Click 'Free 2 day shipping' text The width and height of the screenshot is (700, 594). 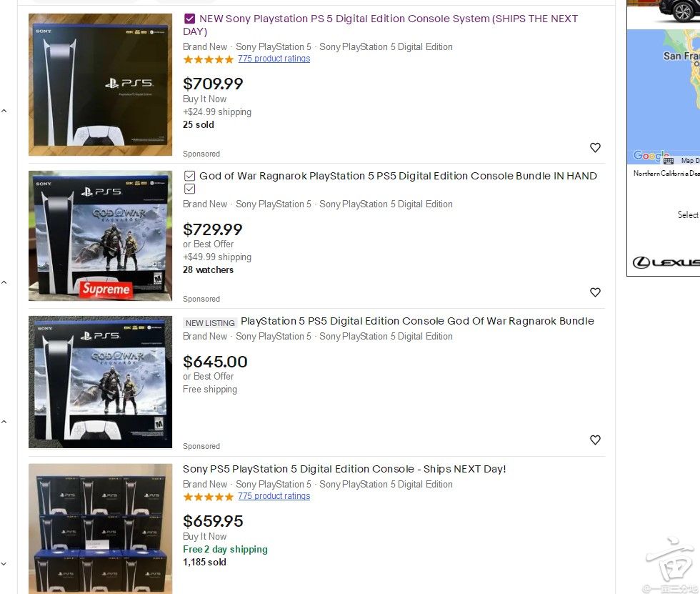[225, 550]
